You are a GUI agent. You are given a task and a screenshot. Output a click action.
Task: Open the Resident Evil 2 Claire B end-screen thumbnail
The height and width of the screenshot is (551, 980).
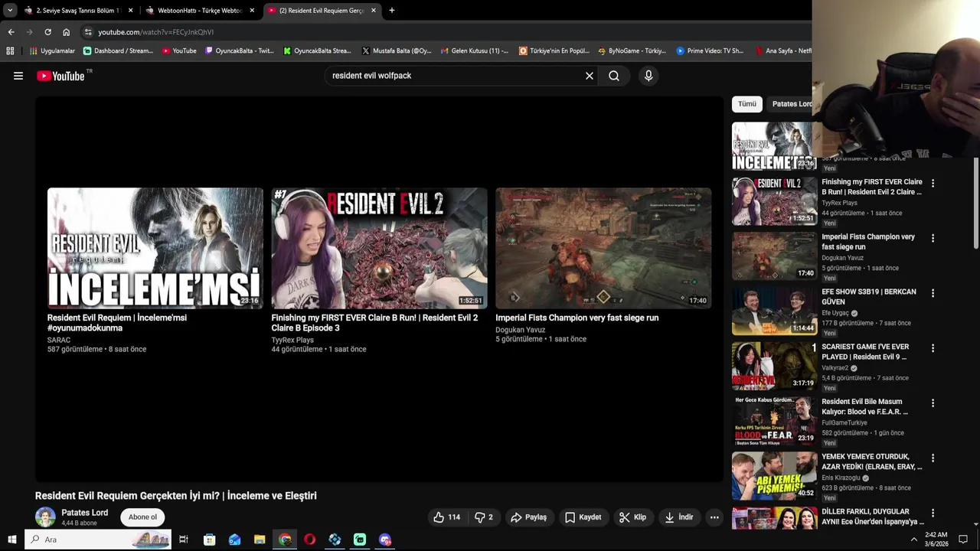379,248
